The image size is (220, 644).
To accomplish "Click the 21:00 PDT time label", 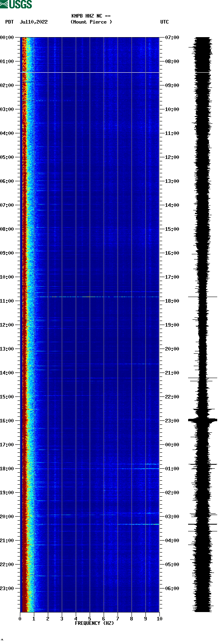I will pyautogui.click(x=7, y=541).
